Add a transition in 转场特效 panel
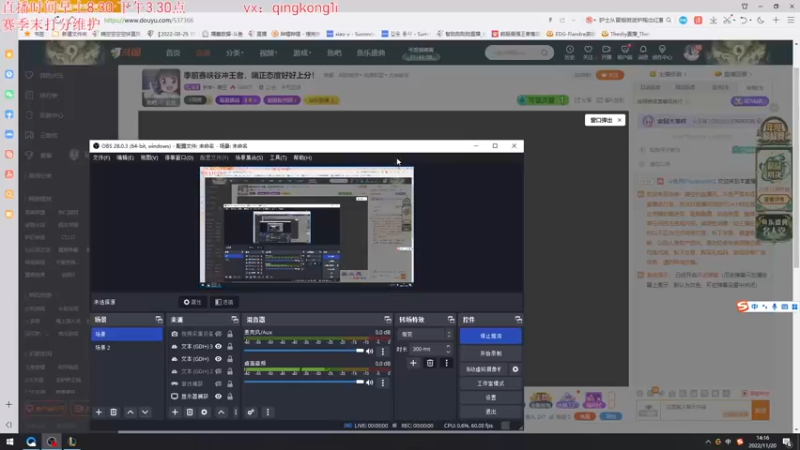 413,363
